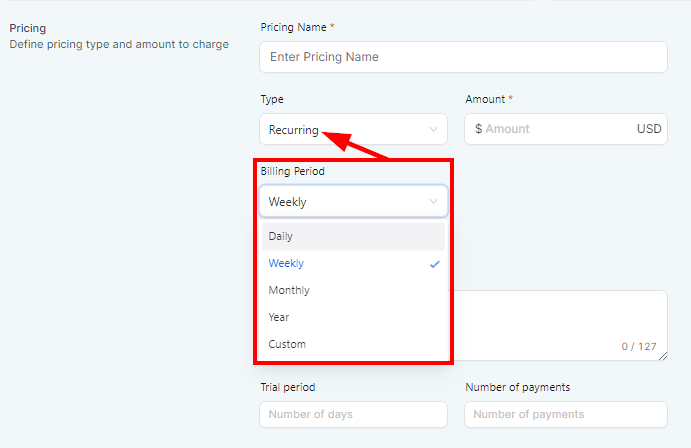Click the USD currency label
This screenshot has height=448, width=691.
coord(648,129)
